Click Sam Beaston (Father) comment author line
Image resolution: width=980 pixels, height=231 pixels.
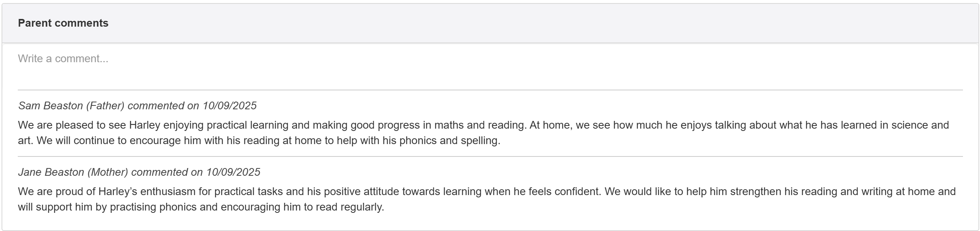coord(137,106)
